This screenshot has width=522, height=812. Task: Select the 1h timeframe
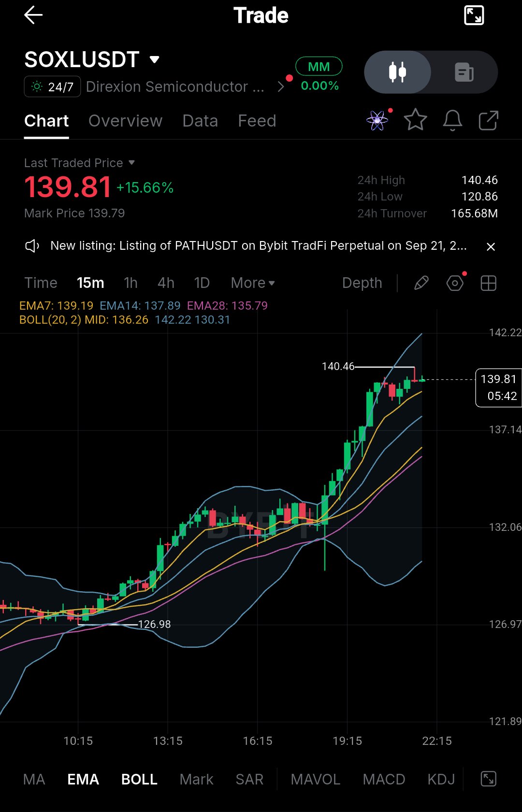[130, 283]
